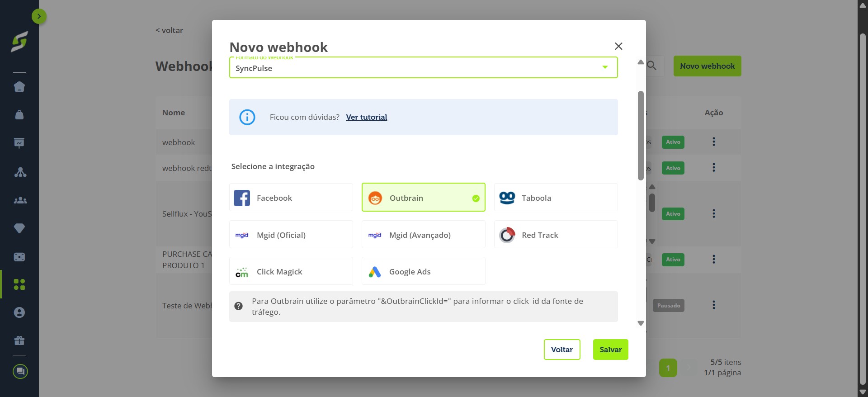This screenshot has height=397, width=868.
Task: Go back with the '< voltar' link
Action: [170, 30]
